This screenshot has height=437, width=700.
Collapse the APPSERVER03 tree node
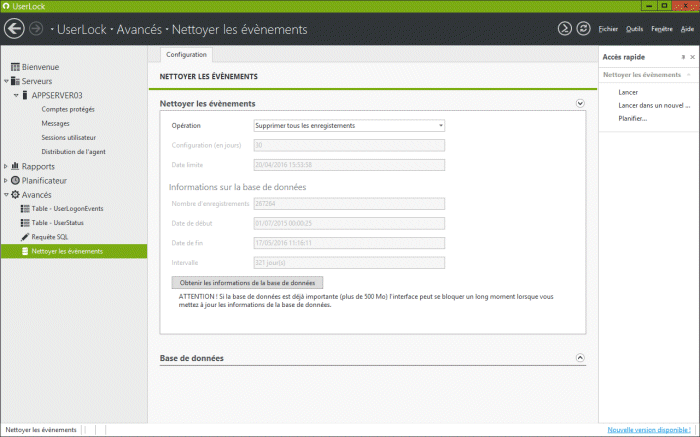(16, 95)
